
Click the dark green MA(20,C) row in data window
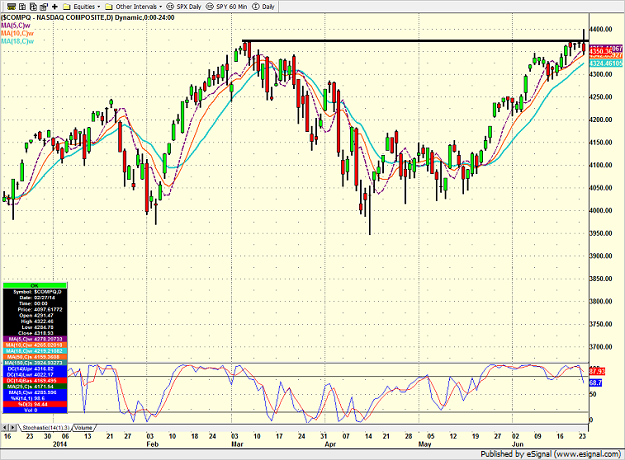point(35,387)
